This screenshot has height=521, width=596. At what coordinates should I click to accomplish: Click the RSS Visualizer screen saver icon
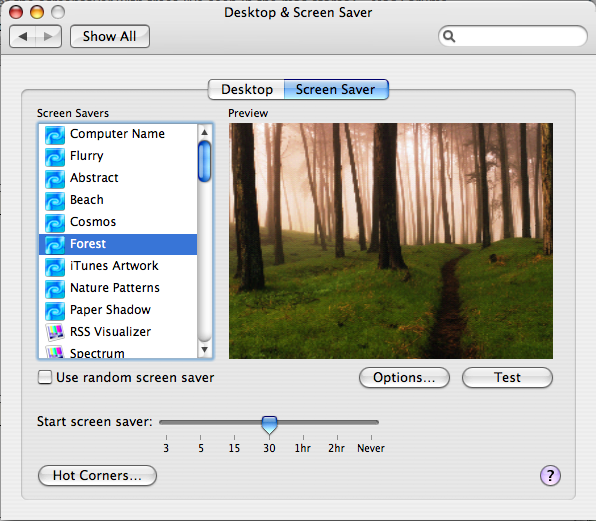[55, 332]
